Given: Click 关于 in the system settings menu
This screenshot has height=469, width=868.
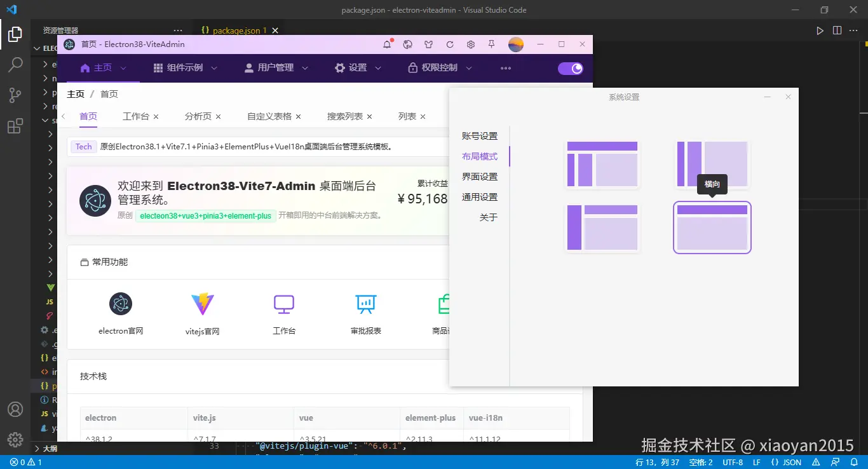Looking at the screenshot, I should tap(488, 217).
